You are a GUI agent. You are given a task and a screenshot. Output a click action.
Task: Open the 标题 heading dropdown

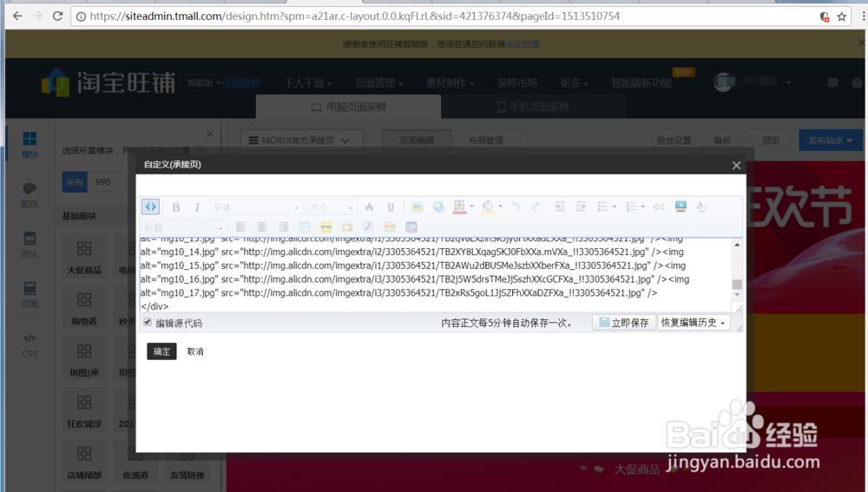(184, 226)
